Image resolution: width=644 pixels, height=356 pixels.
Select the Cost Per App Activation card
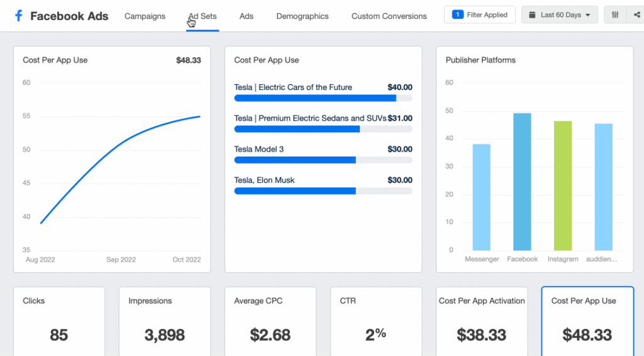482,321
